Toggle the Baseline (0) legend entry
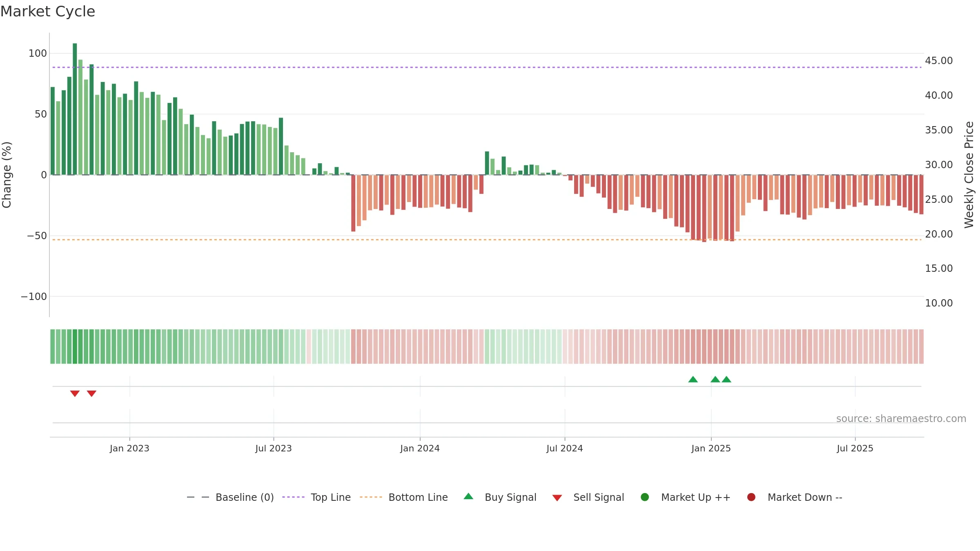Screen dimensions: 980x551 (230, 497)
